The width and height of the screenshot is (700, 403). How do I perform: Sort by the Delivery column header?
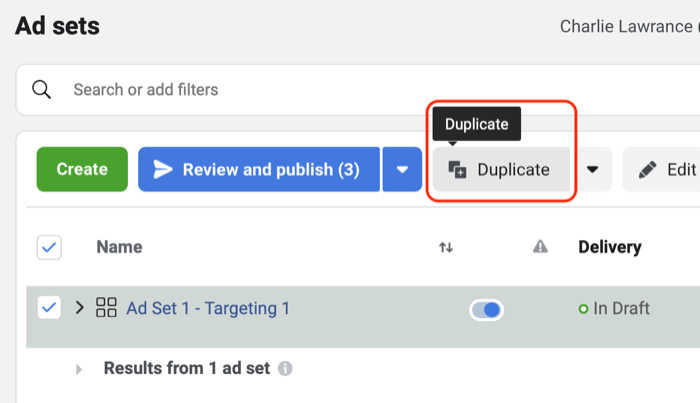(x=610, y=247)
